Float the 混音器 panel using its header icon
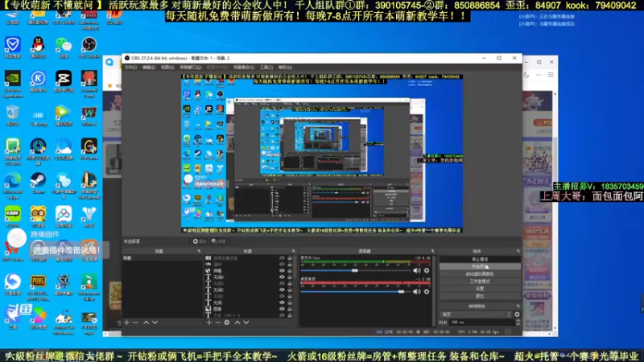This screenshot has width=644, height=362. pos(432,251)
